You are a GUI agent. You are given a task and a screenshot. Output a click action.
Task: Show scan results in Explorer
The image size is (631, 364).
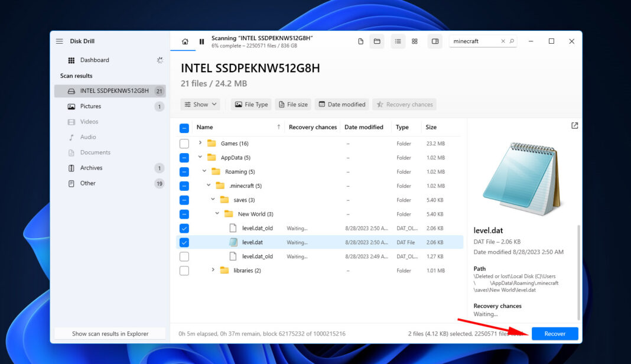point(109,333)
